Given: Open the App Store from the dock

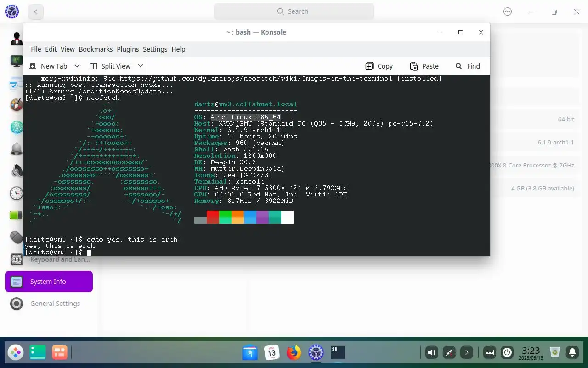Looking at the screenshot, I should click(x=250, y=353).
